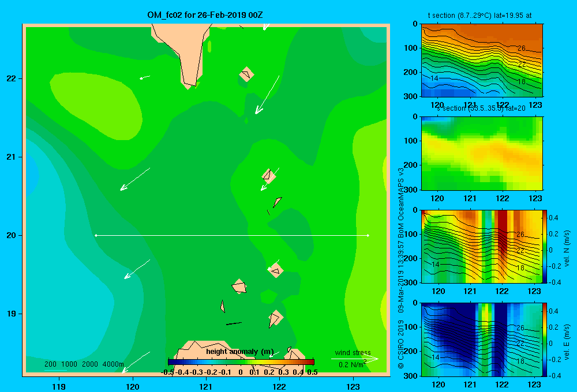Click the "200 1000 2000 4000m" depth legend
Screen dimensions: 577x392
tap(84, 364)
